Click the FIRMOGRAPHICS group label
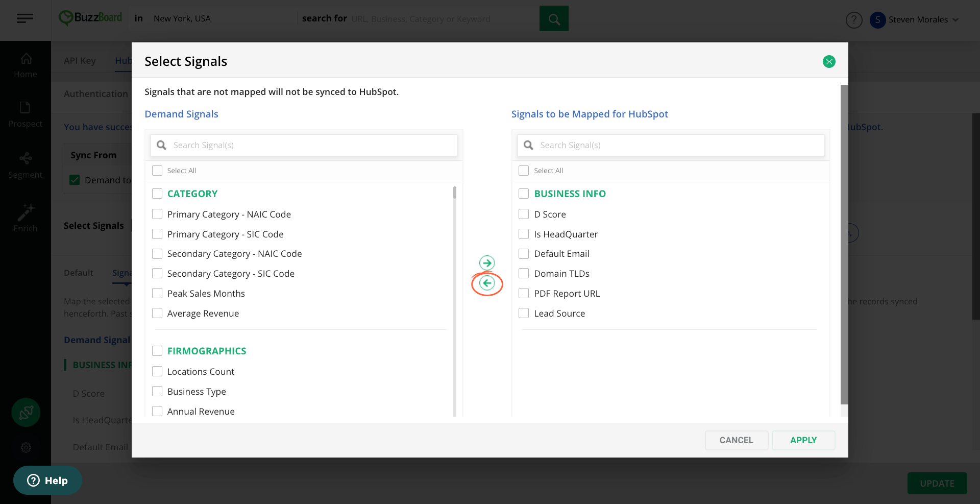This screenshot has width=980, height=504. [207, 351]
